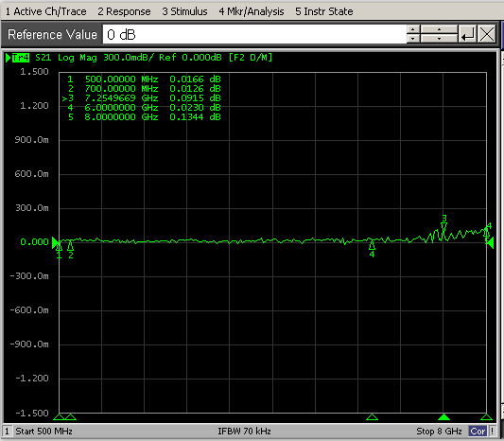Click the Stop 8 GHz label
Image resolution: width=504 pixels, height=441 pixels.
click(439, 431)
